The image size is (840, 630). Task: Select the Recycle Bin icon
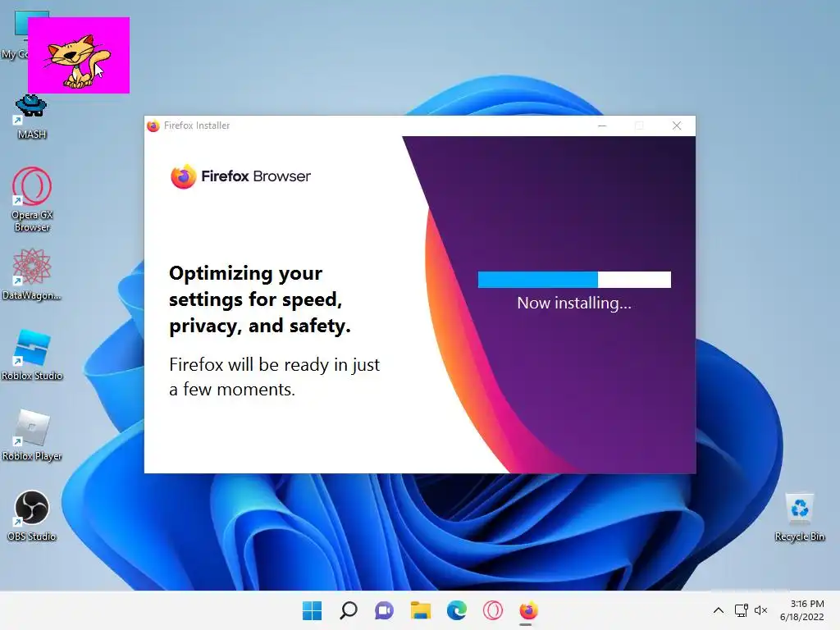[x=799, y=517]
